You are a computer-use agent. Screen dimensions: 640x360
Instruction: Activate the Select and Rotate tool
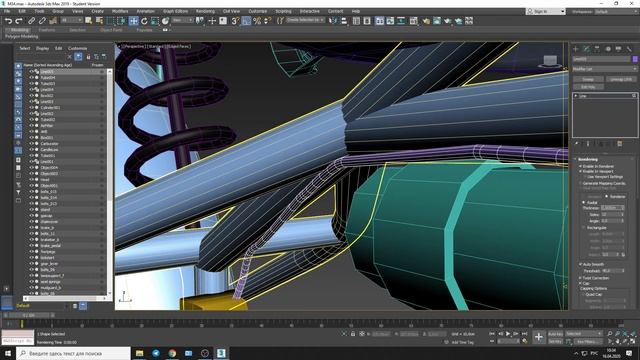144,21
